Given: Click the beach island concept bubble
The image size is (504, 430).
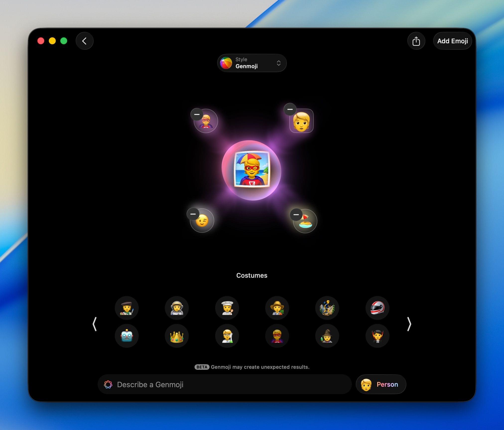Looking at the screenshot, I should click(306, 221).
